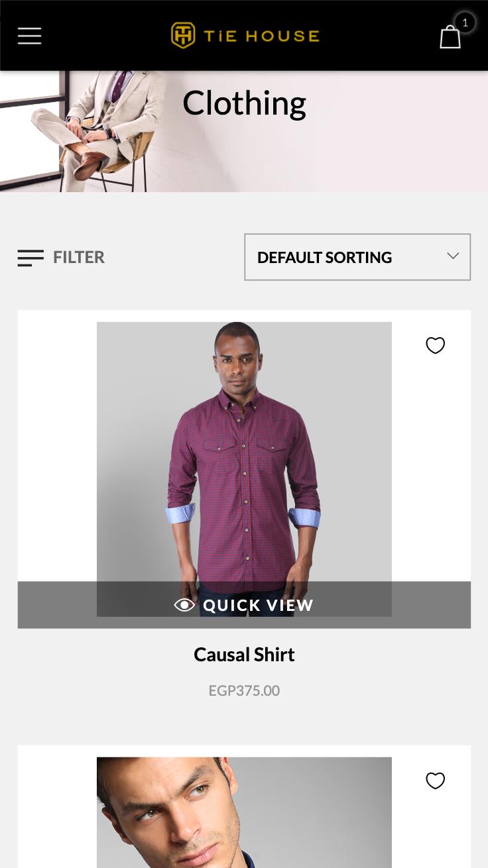Click the QUICK VIEW button text
This screenshot has width=488, height=868.
[x=259, y=605]
